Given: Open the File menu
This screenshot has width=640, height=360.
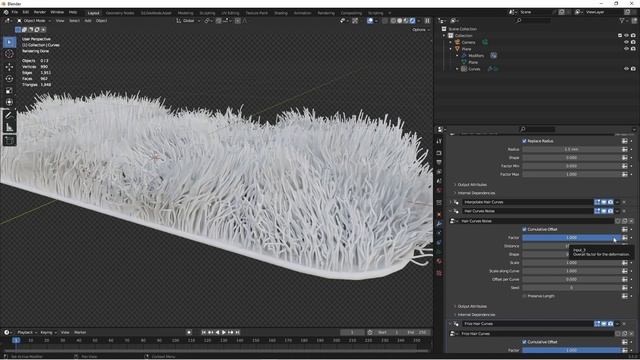Looking at the screenshot, I should pyautogui.click(x=15, y=12).
